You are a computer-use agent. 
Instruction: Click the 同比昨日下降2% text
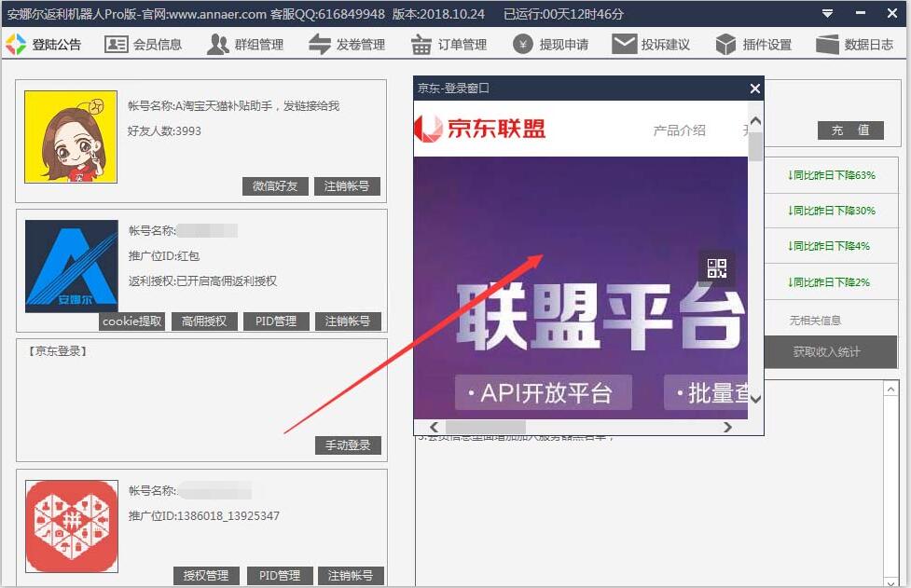tap(829, 282)
